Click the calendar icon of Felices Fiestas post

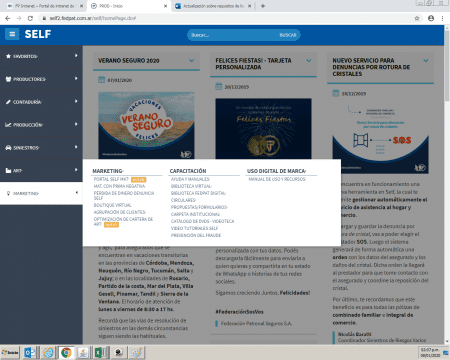click(x=219, y=86)
